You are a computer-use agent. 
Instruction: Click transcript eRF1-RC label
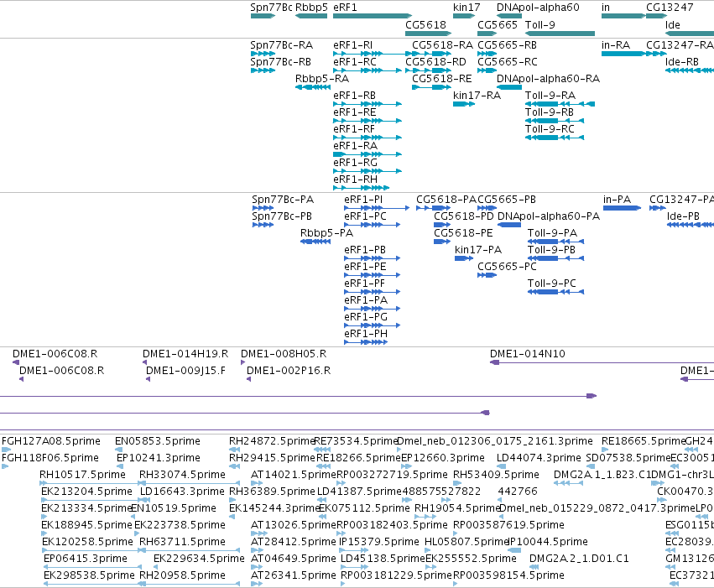coord(355,62)
